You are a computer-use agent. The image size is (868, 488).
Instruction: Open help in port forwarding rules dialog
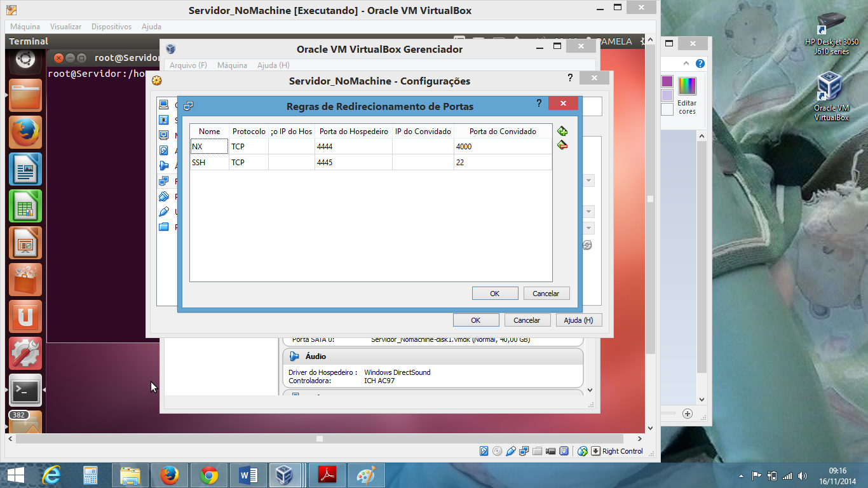click(539, 103)
